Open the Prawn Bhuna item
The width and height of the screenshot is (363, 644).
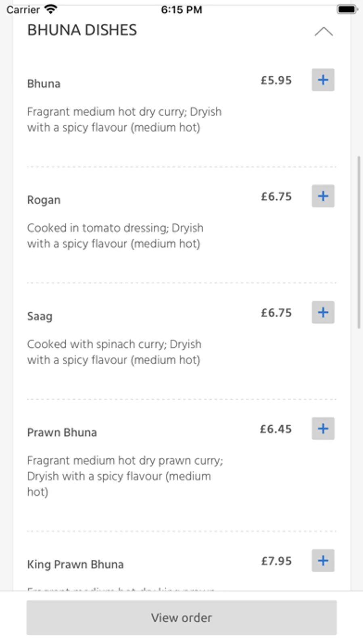tap(62, 432)
